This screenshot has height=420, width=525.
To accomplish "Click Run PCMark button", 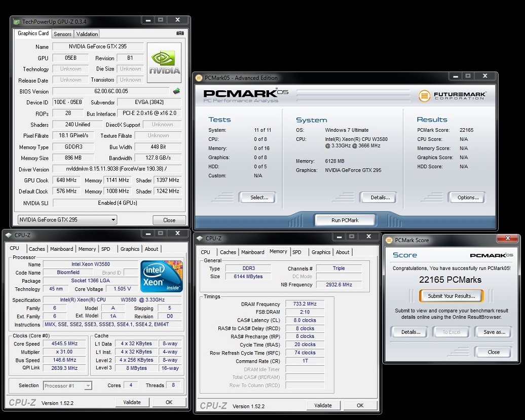I will coord(345,220).
